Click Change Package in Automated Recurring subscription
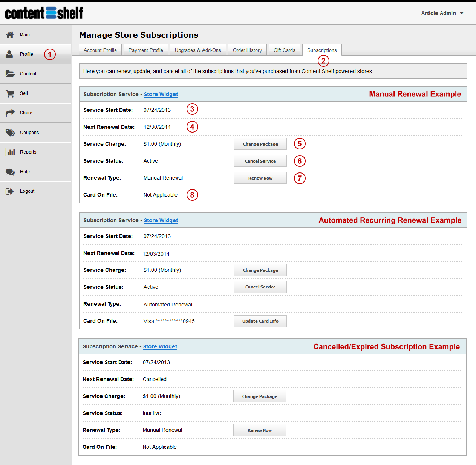476x465 pixels. (x=260, y=270)
